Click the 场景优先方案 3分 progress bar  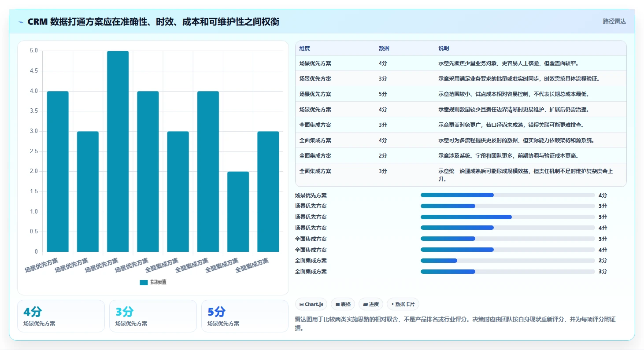[507, 206]
